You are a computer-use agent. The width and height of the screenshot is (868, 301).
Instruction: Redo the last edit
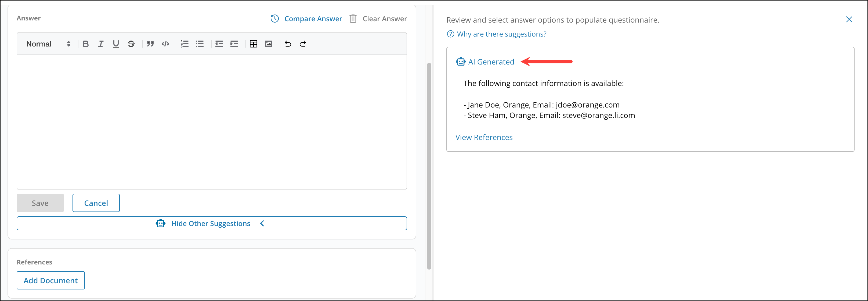point(303,44)
